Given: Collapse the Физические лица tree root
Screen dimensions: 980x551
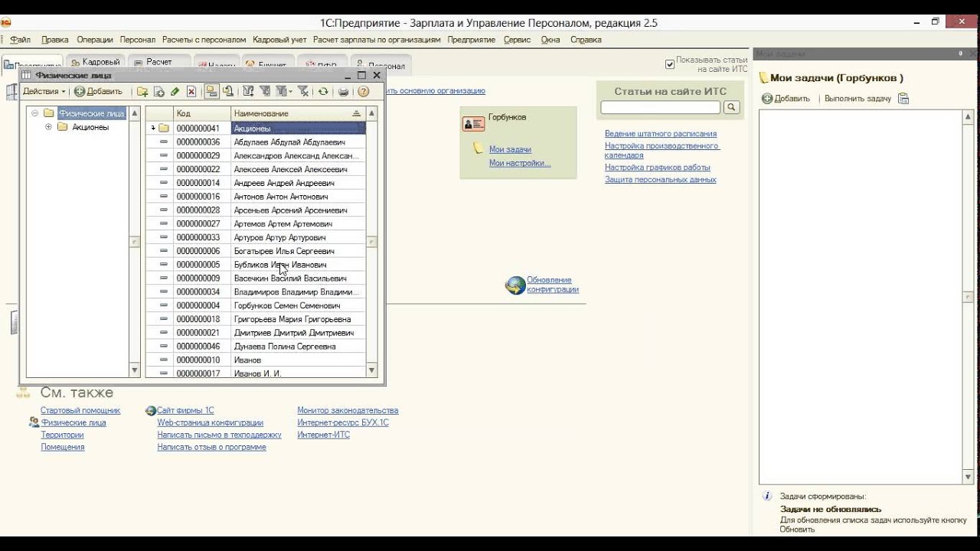Looking at the screenshot, I should tap(34, 113).
